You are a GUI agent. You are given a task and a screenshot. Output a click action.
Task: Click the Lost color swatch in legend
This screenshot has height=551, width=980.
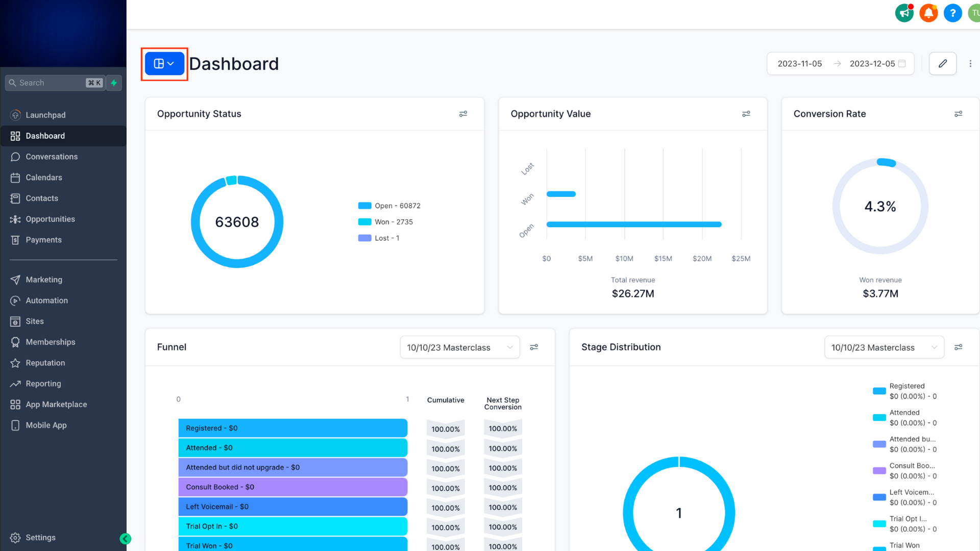364,238
